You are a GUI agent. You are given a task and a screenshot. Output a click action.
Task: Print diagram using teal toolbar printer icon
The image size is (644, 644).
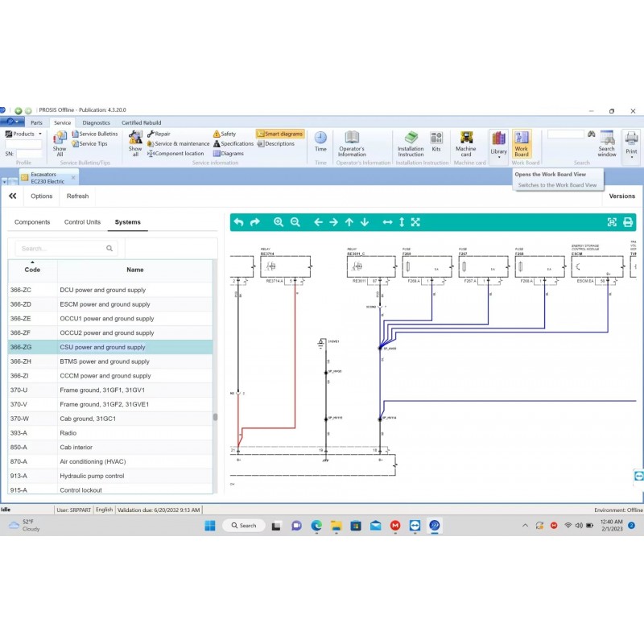(x=628, y=222)
